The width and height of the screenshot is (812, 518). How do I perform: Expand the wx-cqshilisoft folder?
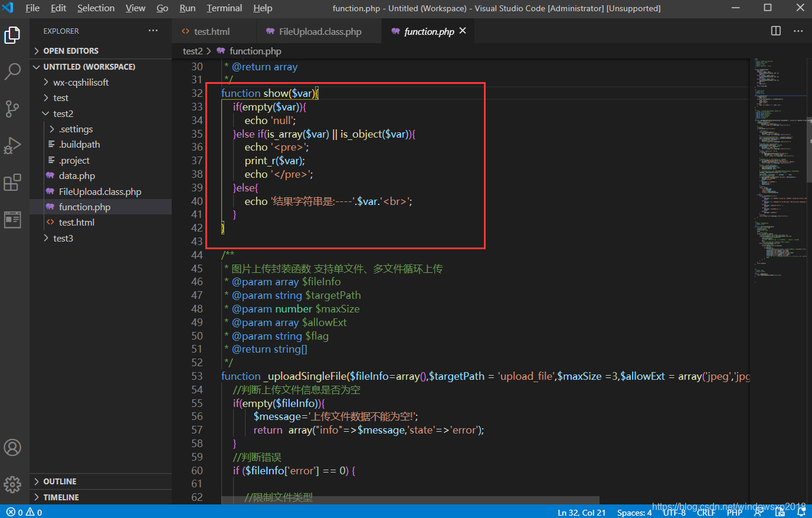click(x=81, y=83)
